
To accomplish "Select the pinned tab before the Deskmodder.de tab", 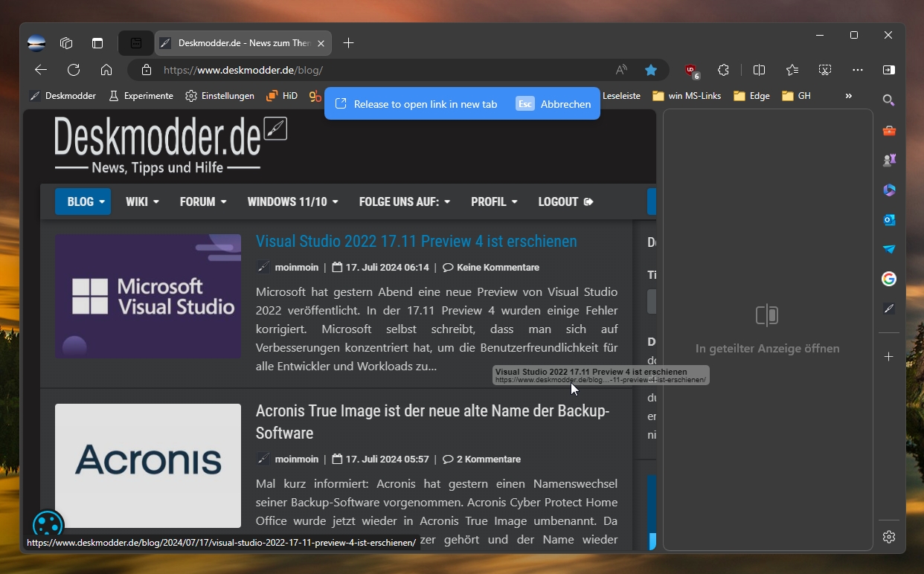I will pos(136,43).
